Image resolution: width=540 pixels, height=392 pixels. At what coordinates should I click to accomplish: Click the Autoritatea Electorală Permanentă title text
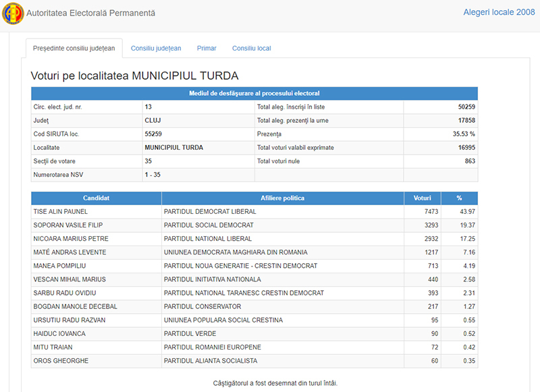pos(90,13)
